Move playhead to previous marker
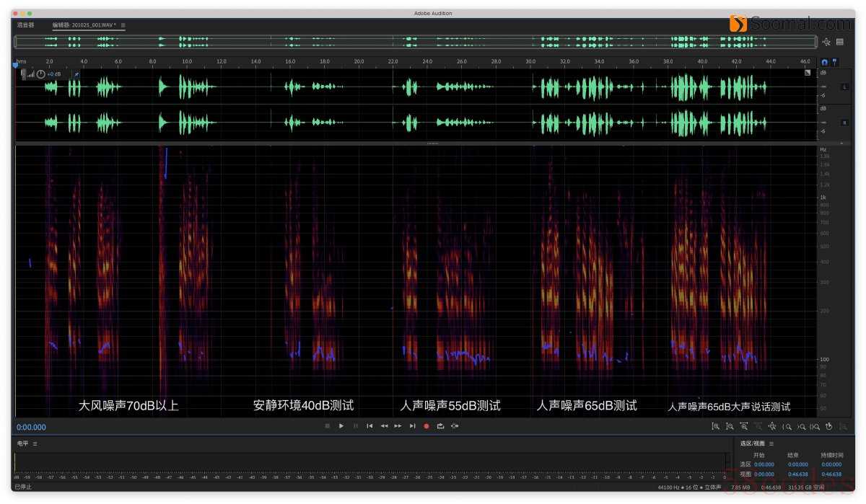This screenshot has width=866, height=504. (369, 426)
